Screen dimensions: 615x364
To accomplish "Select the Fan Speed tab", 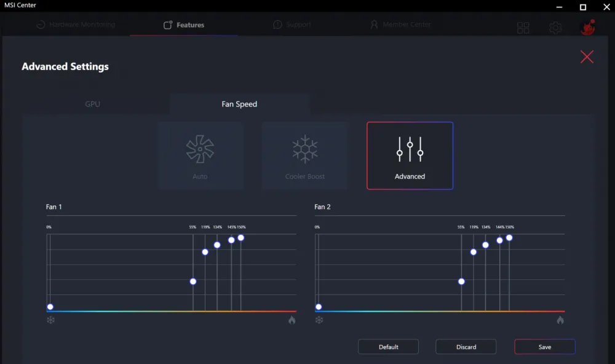I will tap(239, 104).
